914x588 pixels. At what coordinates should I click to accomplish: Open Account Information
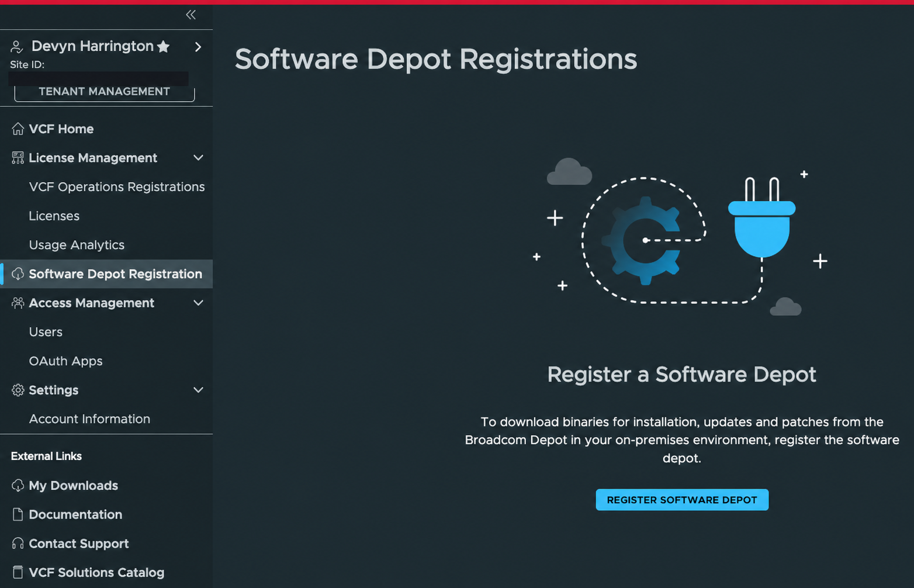[89, 419]
